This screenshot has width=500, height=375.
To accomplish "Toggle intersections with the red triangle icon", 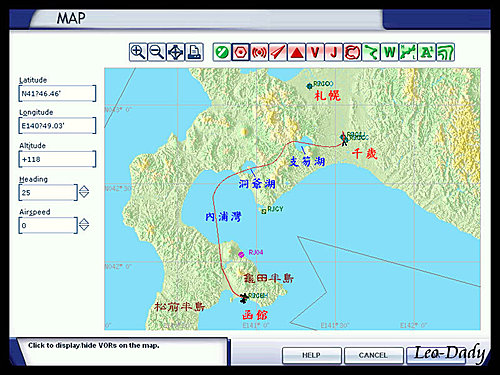I will pyautogui.click(x=296, y=52).
